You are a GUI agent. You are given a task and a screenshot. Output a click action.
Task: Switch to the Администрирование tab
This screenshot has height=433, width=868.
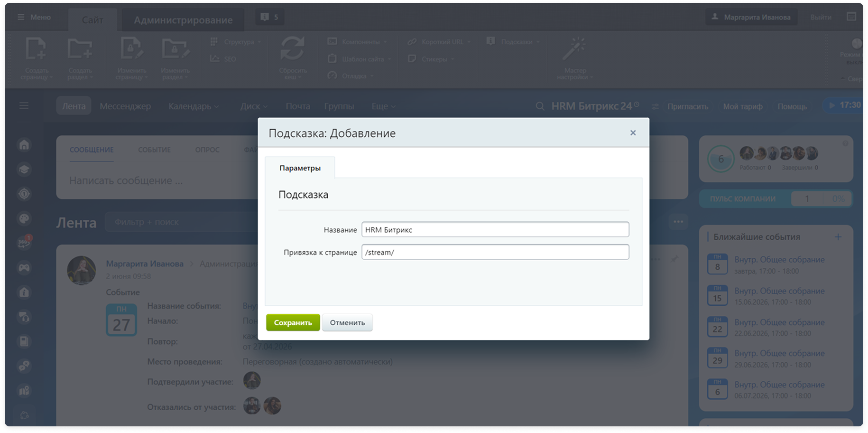(x=183, y=20)
